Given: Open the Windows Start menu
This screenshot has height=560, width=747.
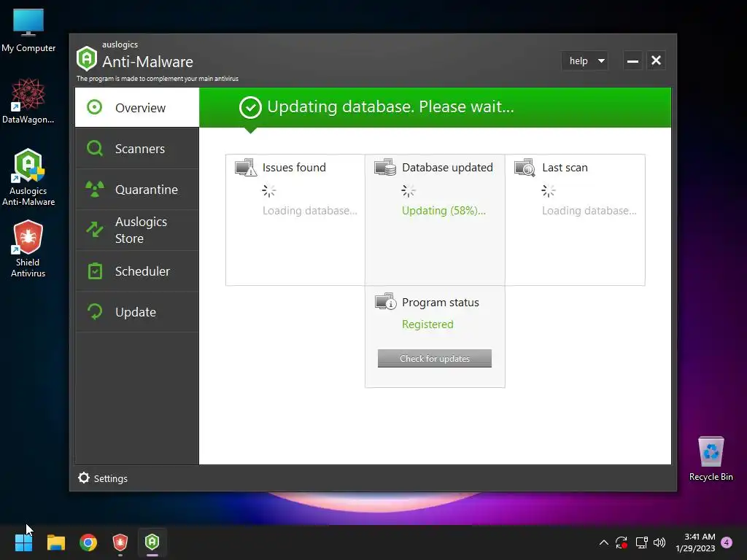Looking at the screenshot, I should [x=23, y=542].
